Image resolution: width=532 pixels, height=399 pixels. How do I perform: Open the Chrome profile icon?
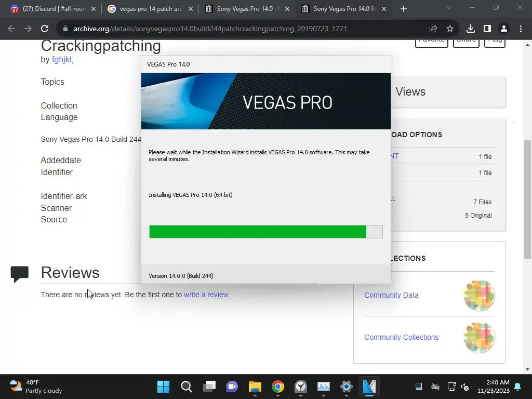pos(504,29)
